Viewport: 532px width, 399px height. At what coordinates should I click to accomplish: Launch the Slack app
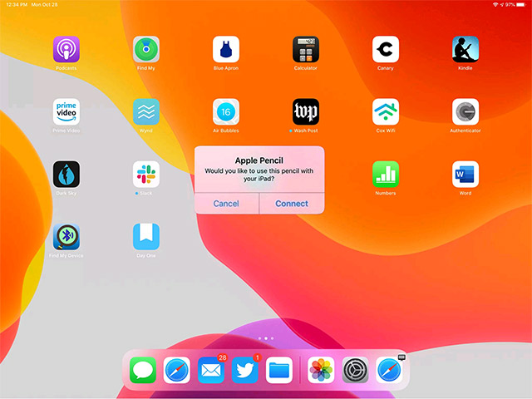tap(146, 174)
